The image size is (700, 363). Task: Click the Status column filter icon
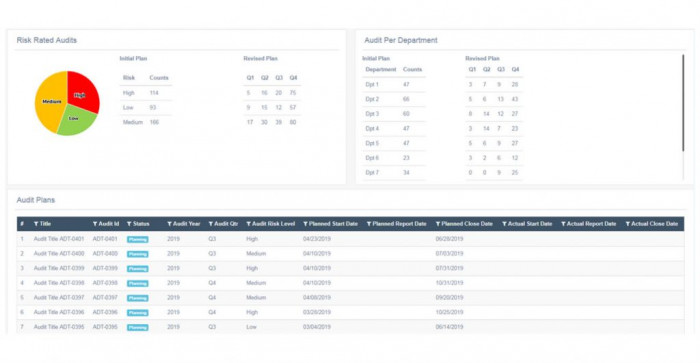129,224
